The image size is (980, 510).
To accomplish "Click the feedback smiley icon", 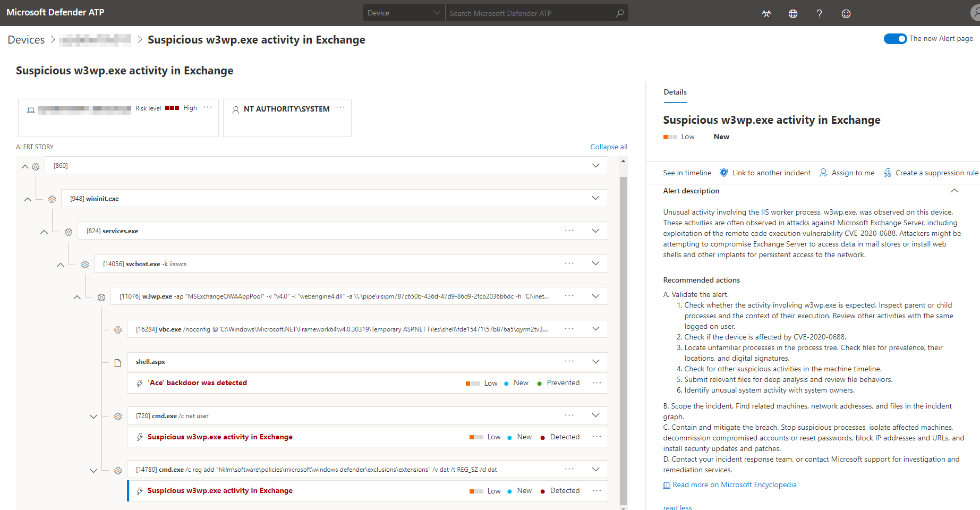I will click(846, 13).
